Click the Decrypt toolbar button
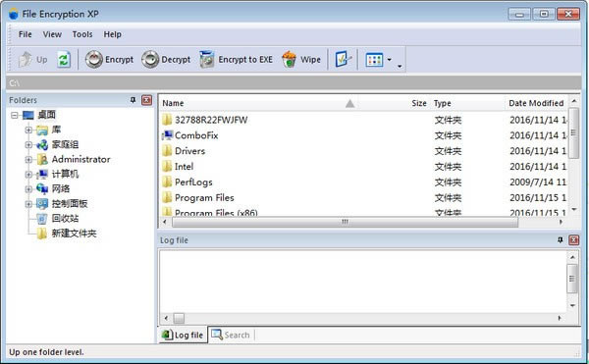Screen dimensions: 589x364 (x=166, y=59)
